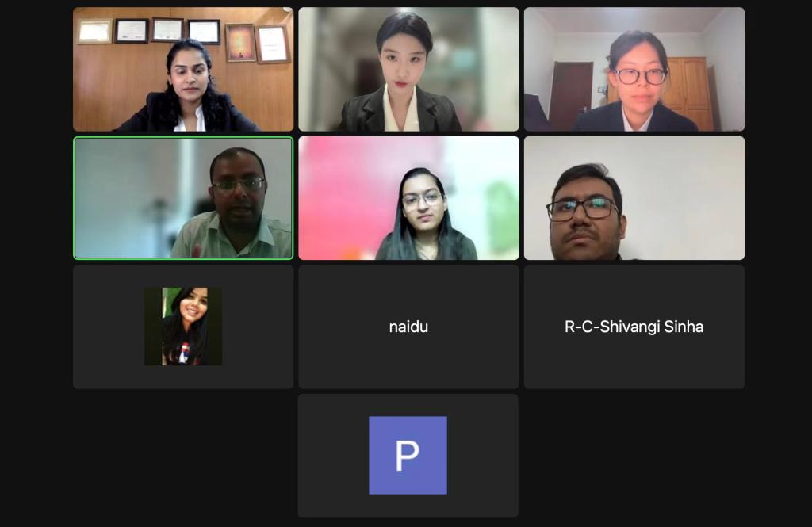Click the empty black area below Shivangi tile

(x=634, y=456)
